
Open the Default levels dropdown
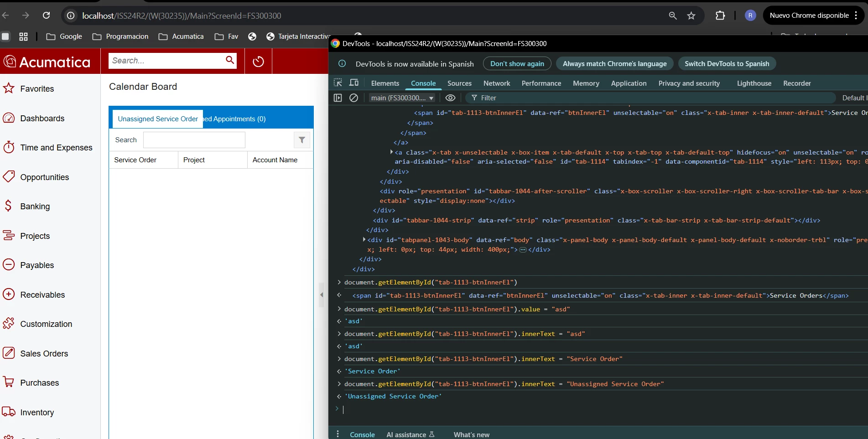854,98
